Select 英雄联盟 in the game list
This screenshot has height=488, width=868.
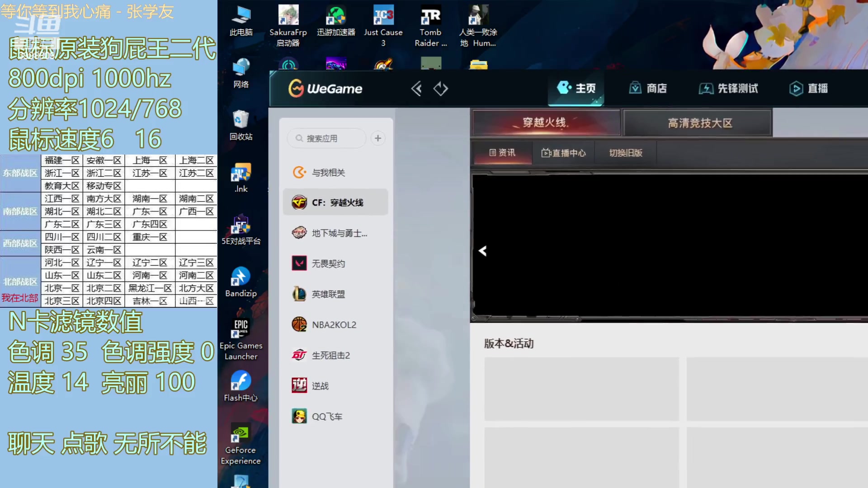tap(335, 294)
